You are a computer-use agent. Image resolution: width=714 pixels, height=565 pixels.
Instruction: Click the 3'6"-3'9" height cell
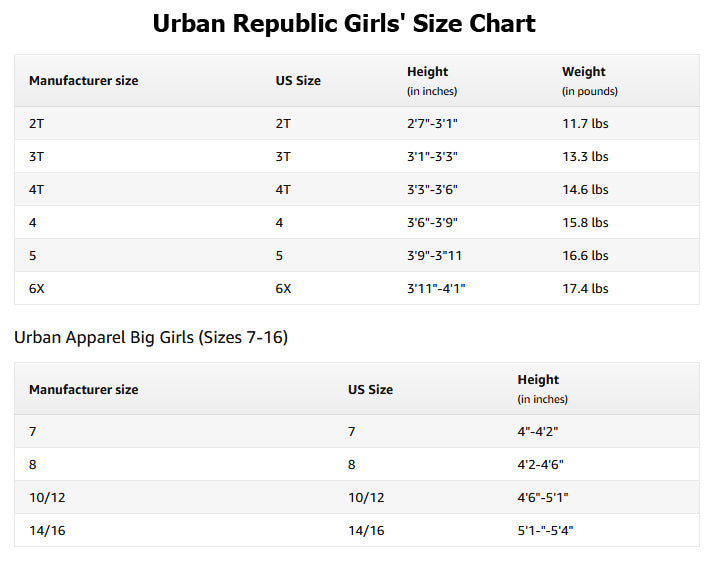click(432, 223)
